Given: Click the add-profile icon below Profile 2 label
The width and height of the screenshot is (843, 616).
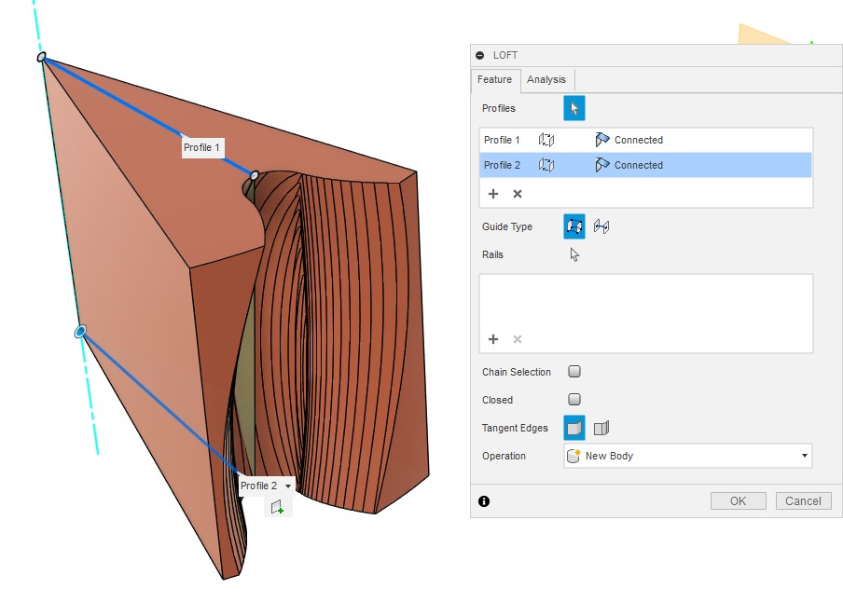Looking at the screenshot, I should point(277,507).
